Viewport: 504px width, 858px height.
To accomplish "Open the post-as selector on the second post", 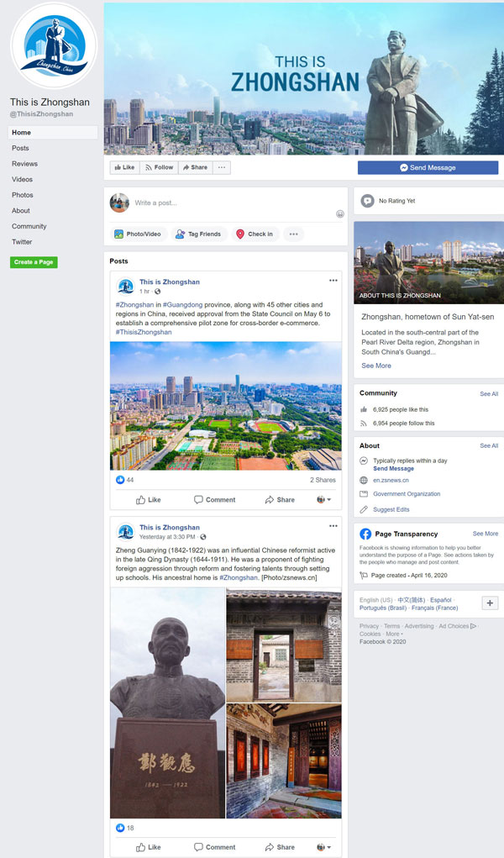I will pyautogui.click(x=324, y=847).
